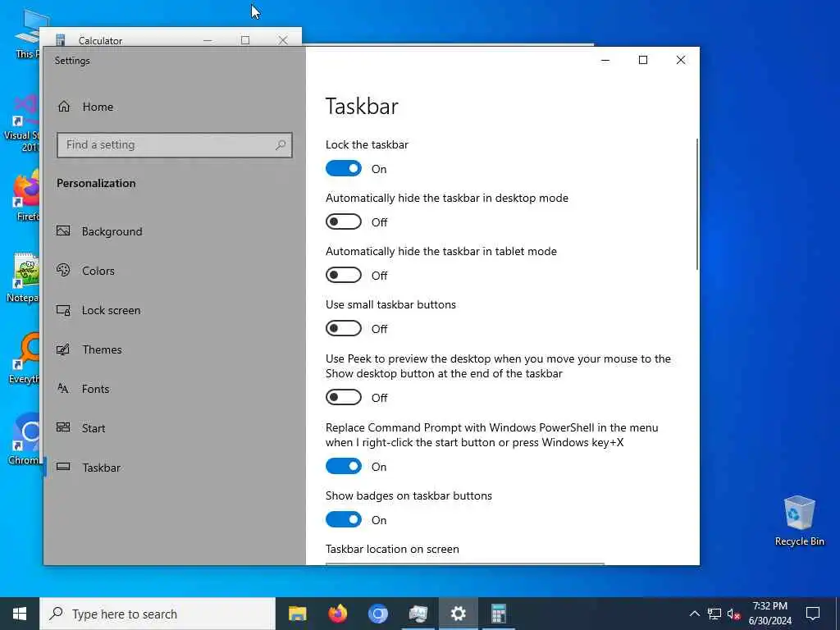This screenshot has height=630, width=840.
Task: Open the Recycle Bin desktop icon
Action: (799, 521)
